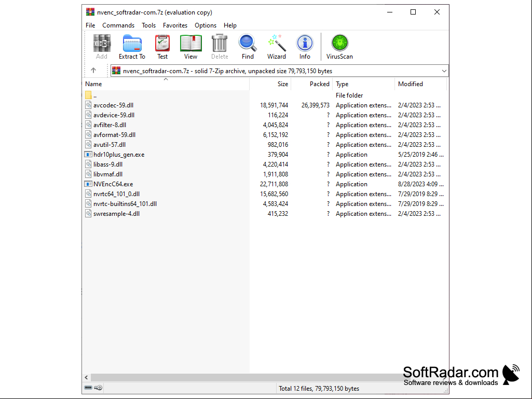Screen dimensions: 532x399
Task: Select avutil-57.dll file name
Action: coord(110,145)
